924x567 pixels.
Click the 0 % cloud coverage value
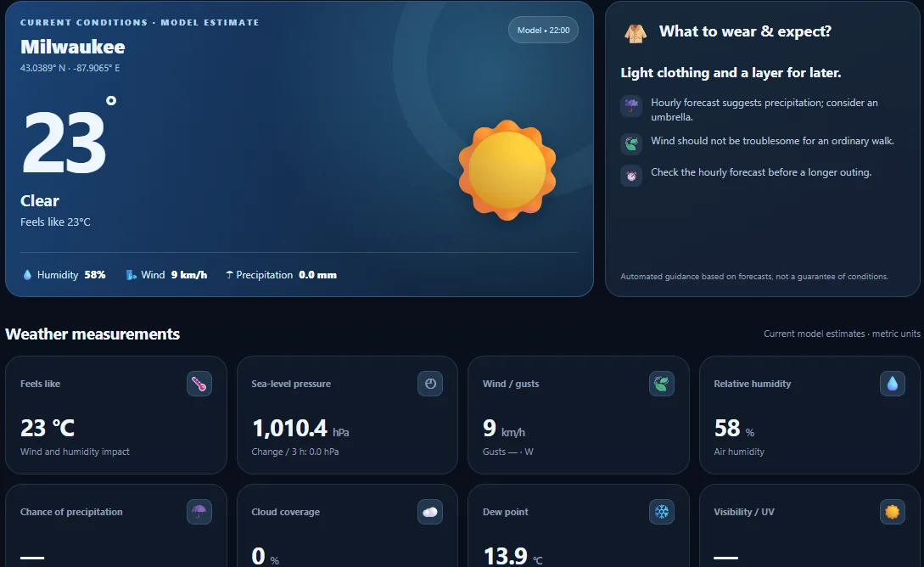coord(266,557)
